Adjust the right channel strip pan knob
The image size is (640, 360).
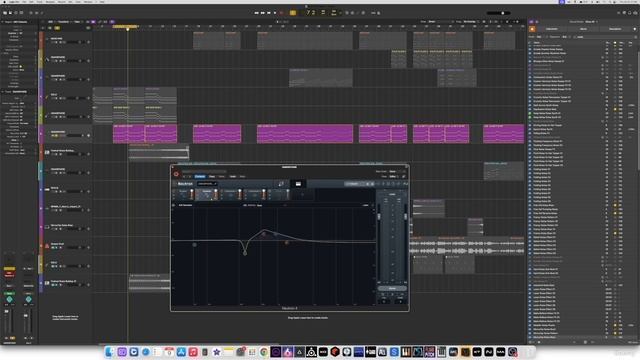pyautogui.click(x=28, y=299)
